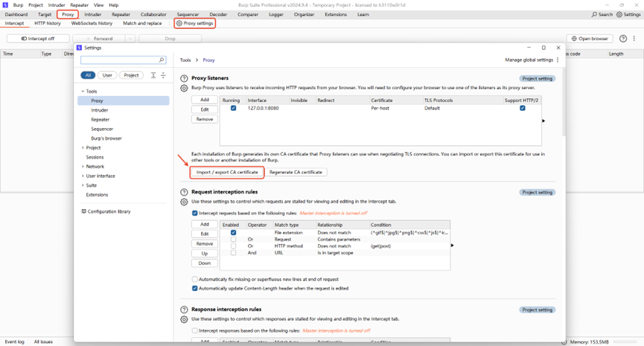The width and height of the screenshot is (644, 346).
Task: Toggle automatically update Content-Length checkbox
Action: [x=194, y=289]
